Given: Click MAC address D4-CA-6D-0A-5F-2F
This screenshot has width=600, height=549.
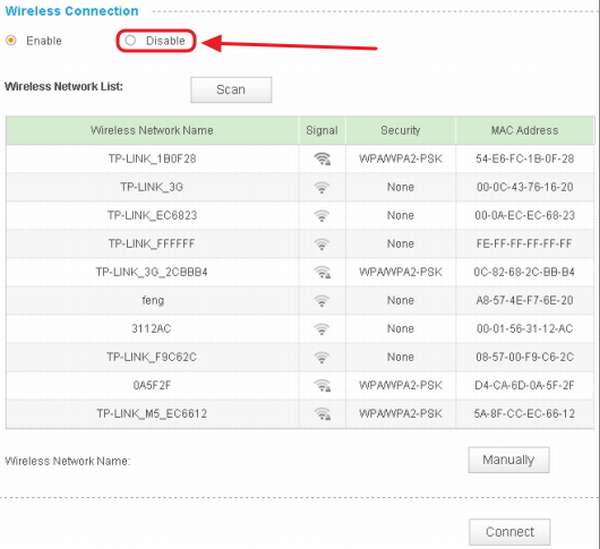Looking at the screenshot, I should (x=525, y=385).
